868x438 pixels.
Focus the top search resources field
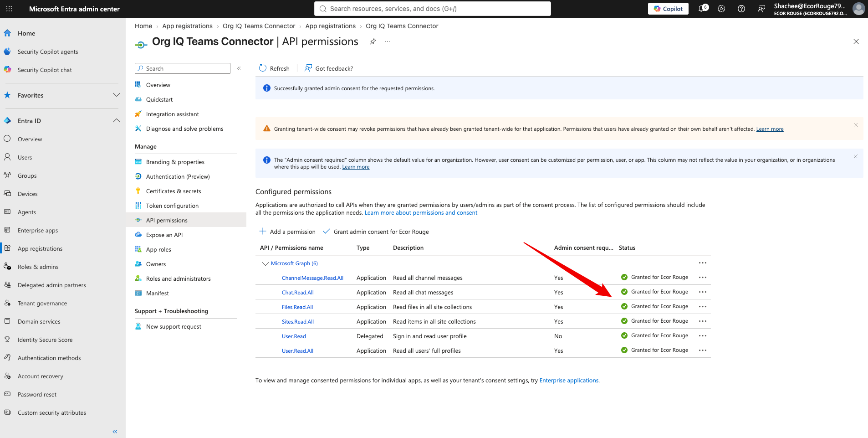click(x=433, y=9)
